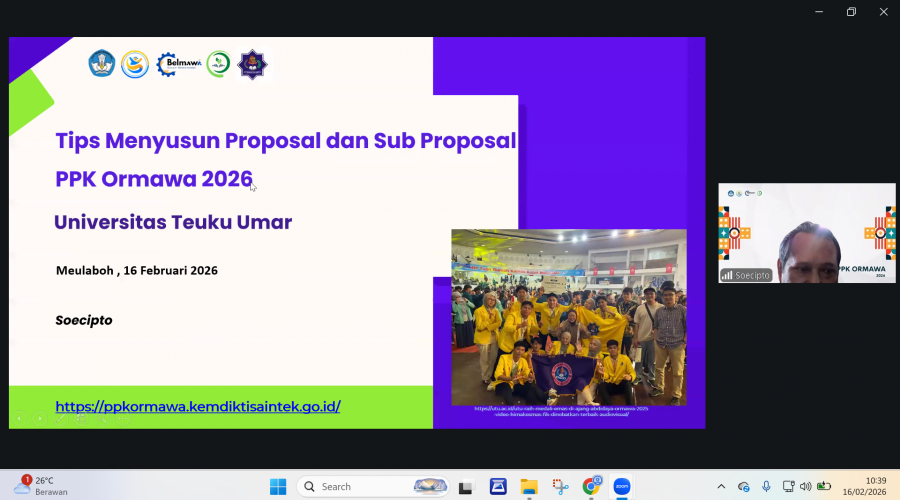Switch to the Zoom app in the taskbar
The image size is (900, 500).
622,487
